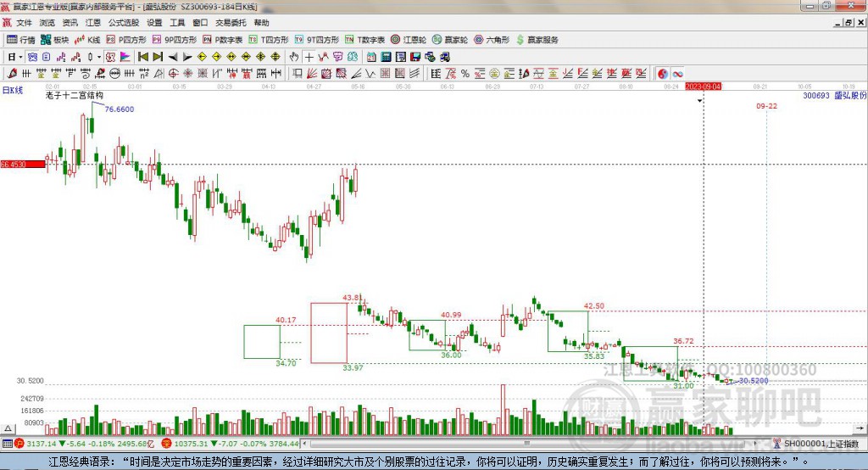Click the small black triangle marker atop chart
868x470 pixels.
699,100
